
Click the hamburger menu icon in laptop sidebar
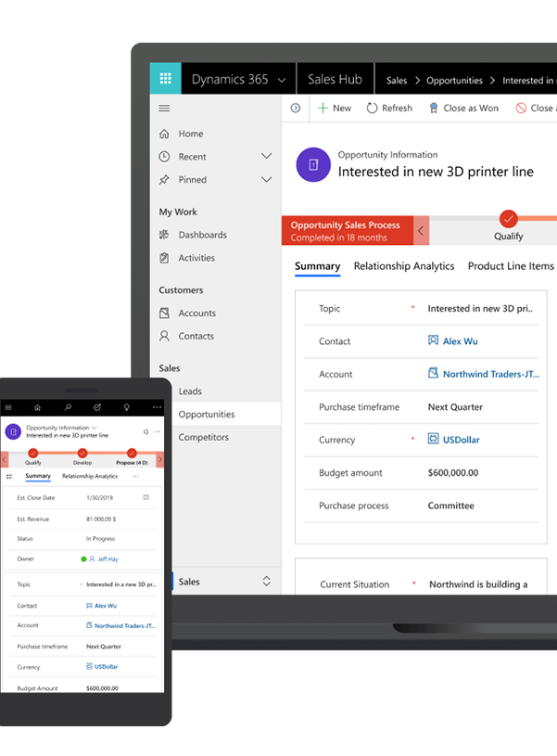(164, 108)
